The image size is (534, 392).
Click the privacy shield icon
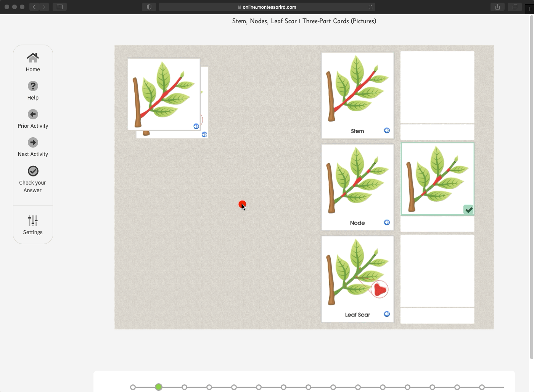coord(149,7)
